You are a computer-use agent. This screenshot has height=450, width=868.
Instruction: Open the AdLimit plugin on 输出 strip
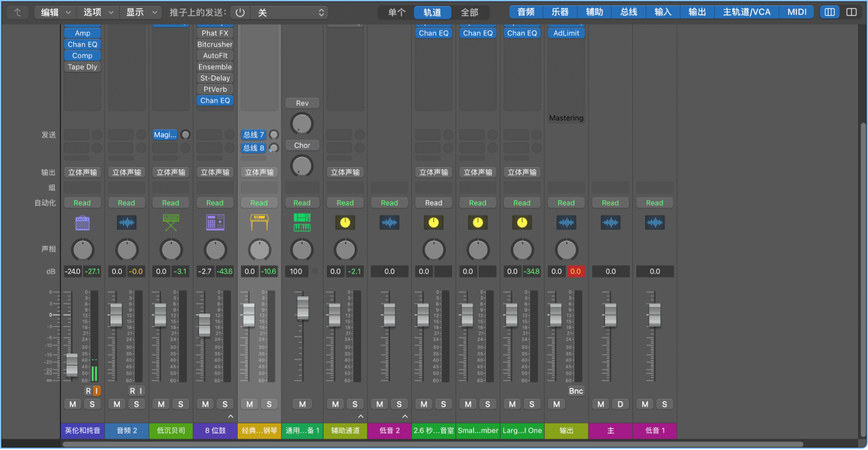coord(566,33)
